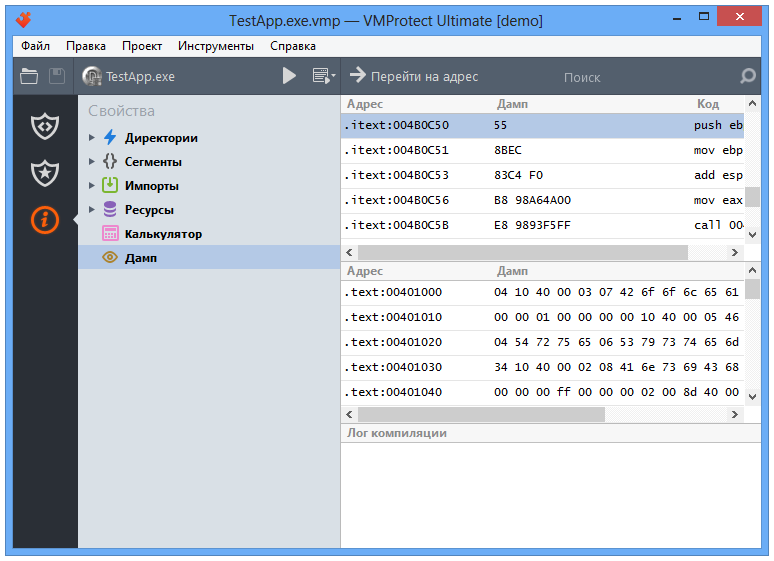Click Адрес header in disassembly table

tap(365, 104)
